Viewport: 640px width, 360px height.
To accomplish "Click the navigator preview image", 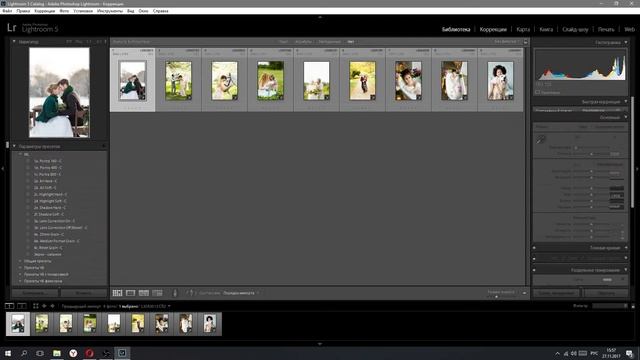I will 59,92.
